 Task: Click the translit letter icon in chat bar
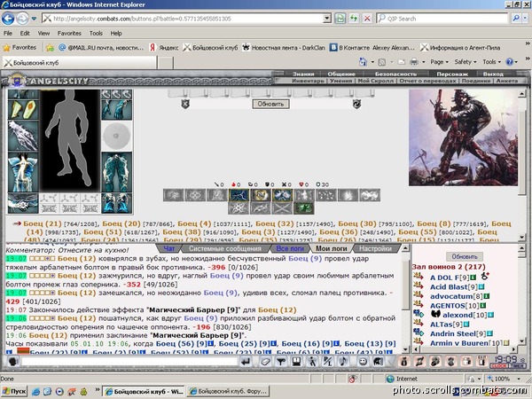coord(328,362)
